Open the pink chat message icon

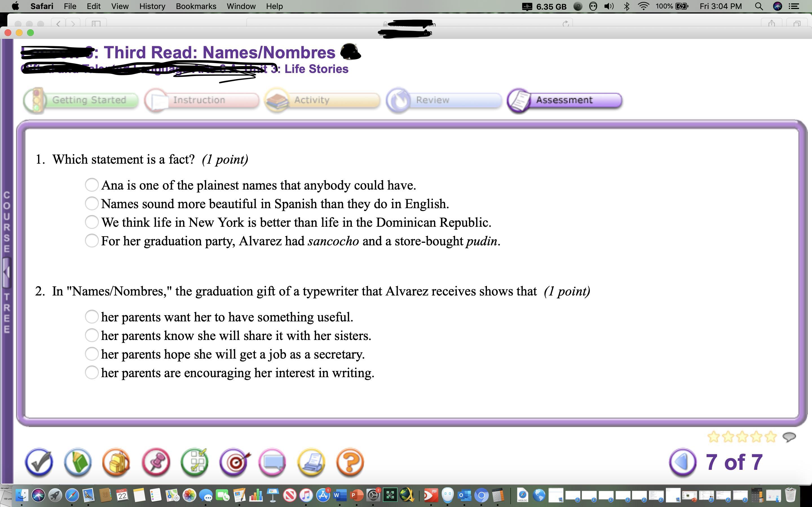[272, 462]
